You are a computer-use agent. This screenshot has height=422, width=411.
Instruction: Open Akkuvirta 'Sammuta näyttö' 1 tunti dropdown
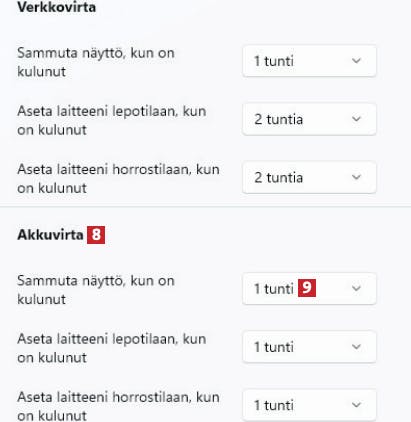(309, 289)
